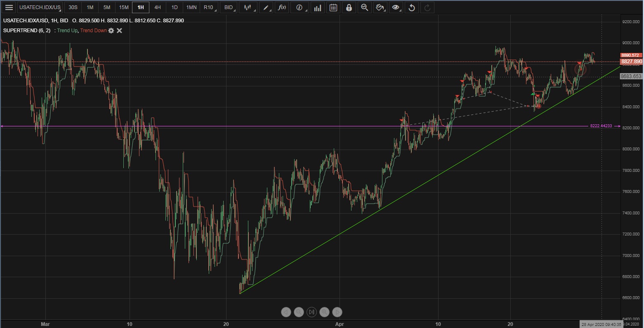The image size is (644, 328).
Task: Select the green ascending trendline
Action: click(x=429, y=180)
